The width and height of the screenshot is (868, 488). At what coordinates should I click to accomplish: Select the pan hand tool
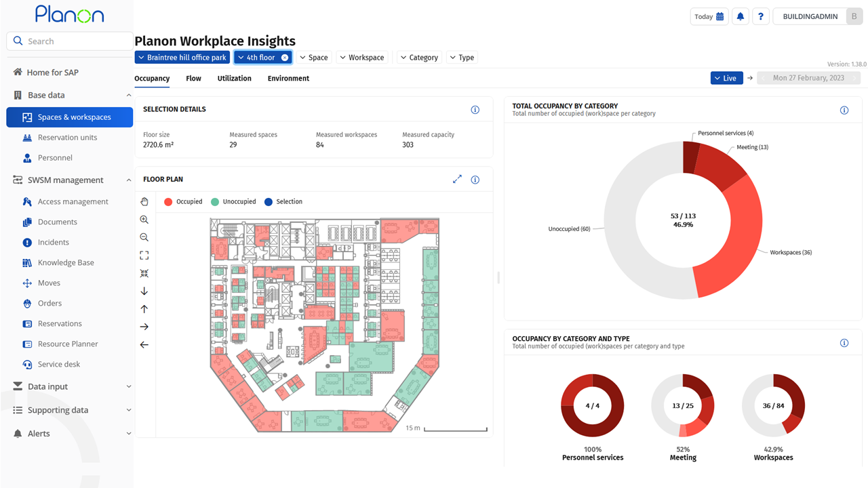coord(144,201)
